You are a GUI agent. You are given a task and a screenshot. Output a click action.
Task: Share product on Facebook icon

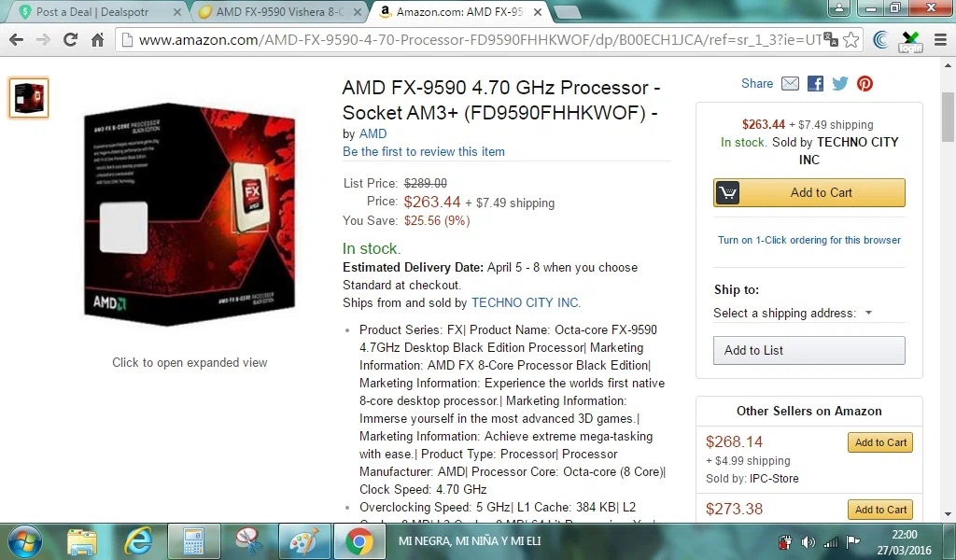(x=815, y=83)
